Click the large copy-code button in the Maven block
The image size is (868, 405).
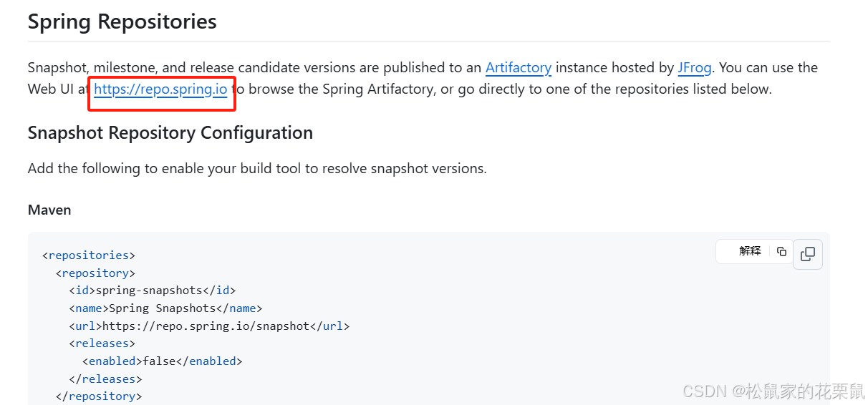coord(808,254)
